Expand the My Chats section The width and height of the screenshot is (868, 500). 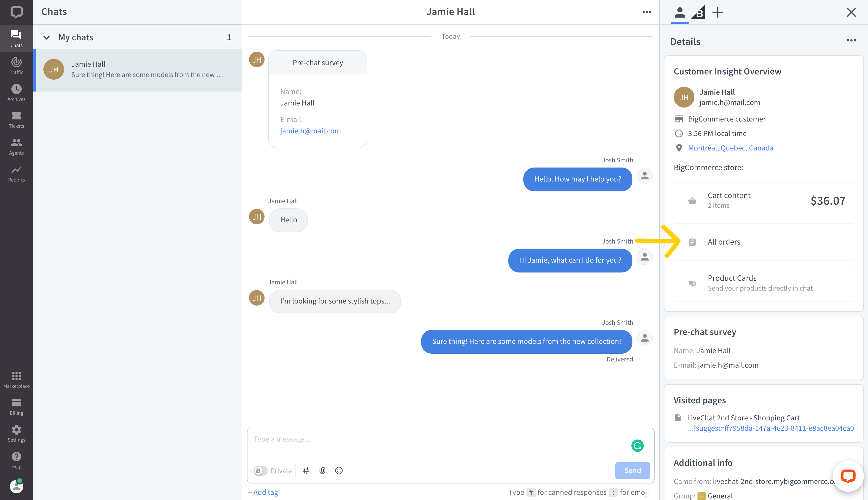(47, 37)
